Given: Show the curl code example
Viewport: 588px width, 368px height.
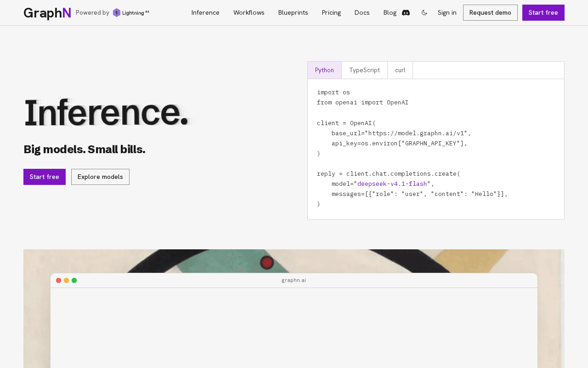Looking at the screenshot, I should (400, 70).
